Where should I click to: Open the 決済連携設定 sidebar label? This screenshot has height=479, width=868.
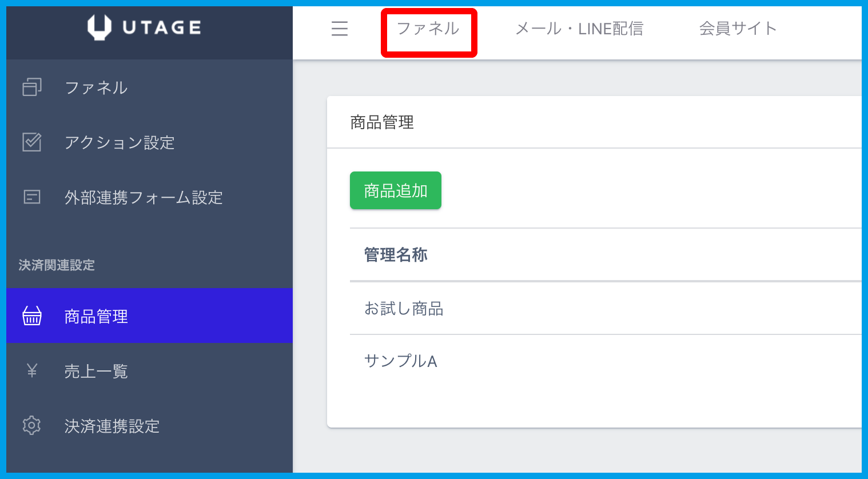[x=112, y=426]
